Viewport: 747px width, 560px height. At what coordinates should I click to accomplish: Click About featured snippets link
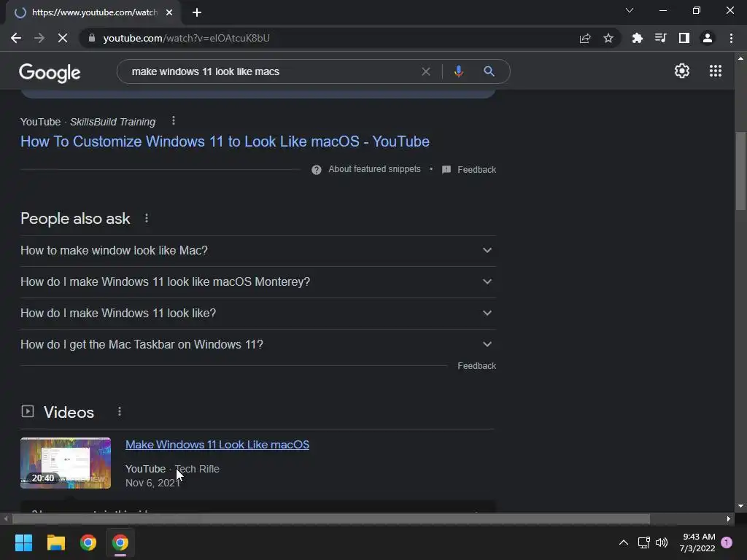pos(374,169)
